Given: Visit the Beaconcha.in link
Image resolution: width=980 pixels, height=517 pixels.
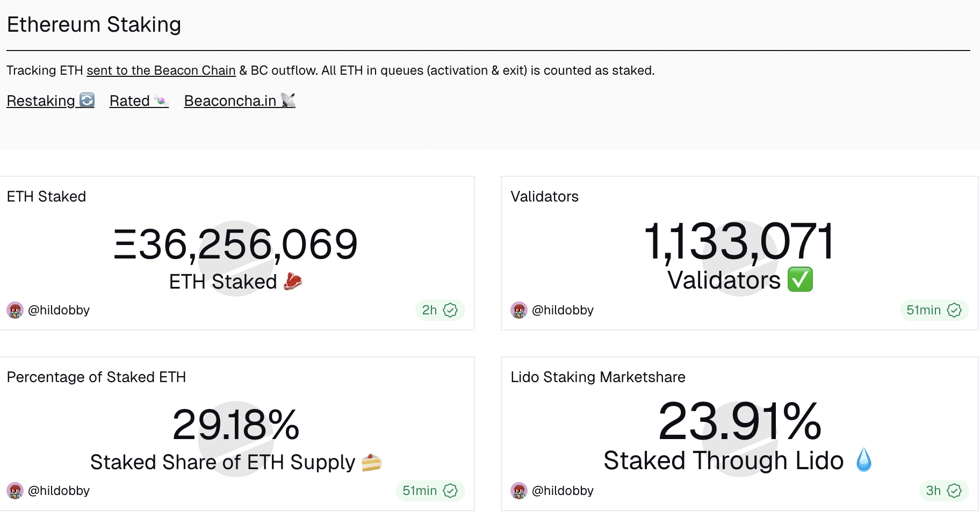Looking at the screenshot, I should (x=239, y=100).
